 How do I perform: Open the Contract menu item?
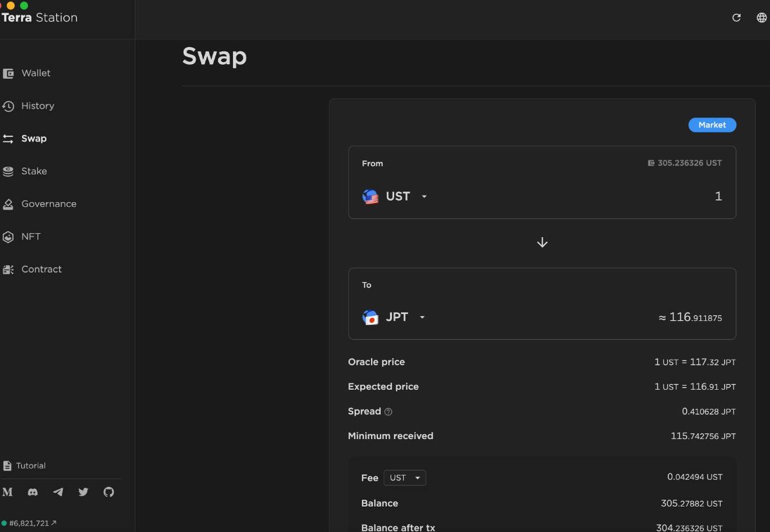click(42, 270)
